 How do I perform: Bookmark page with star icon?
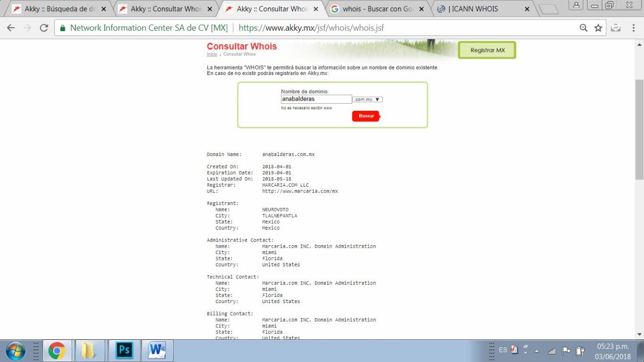tap(598, 28)
